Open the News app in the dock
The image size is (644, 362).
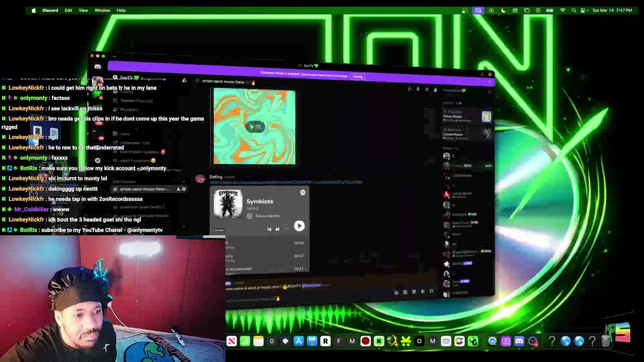point(231,341)
